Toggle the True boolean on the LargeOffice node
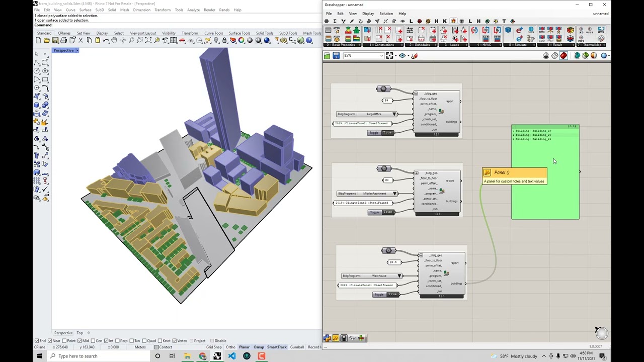This screenshot has height=362, width=644. tap(387, 133)
